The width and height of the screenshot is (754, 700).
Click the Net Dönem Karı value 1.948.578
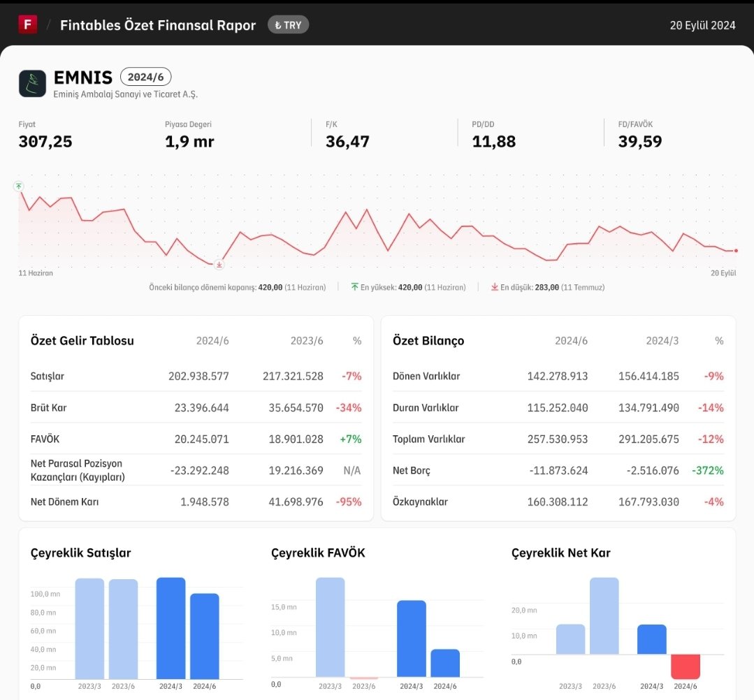click(204, 502)
